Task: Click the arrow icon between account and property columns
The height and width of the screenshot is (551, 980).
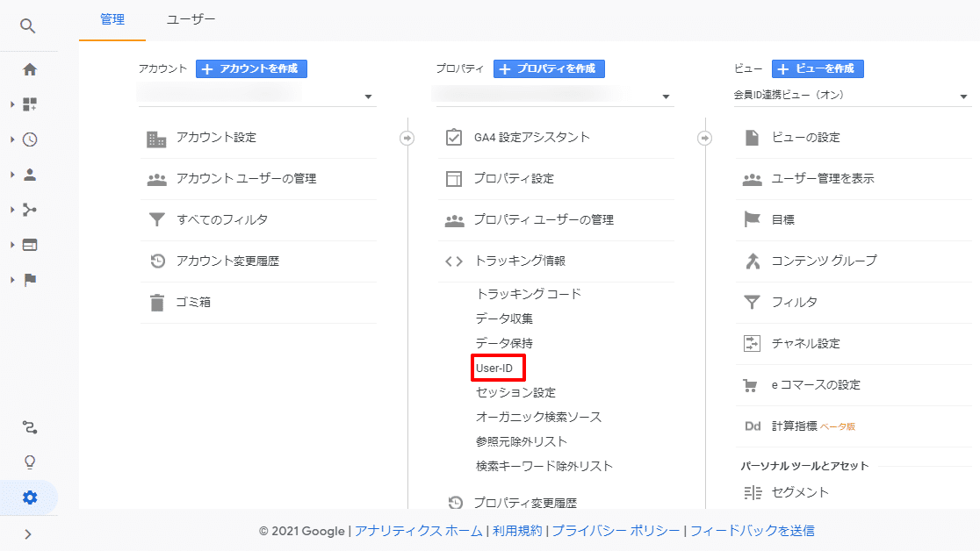Action: coord(408,137)
